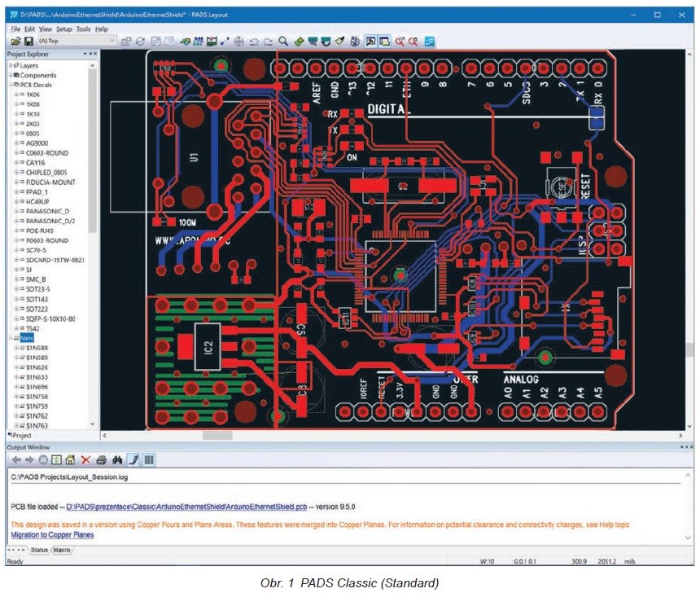
Task: Click the Open file icon in toolbar
Action: pyautogui.click(x=15, y=41)
